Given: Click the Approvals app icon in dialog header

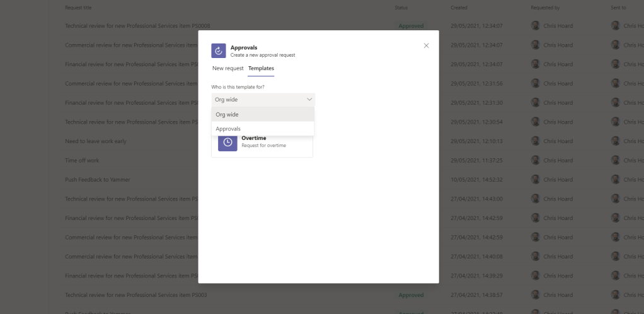Looking at the screenshot, I should 218,51.
